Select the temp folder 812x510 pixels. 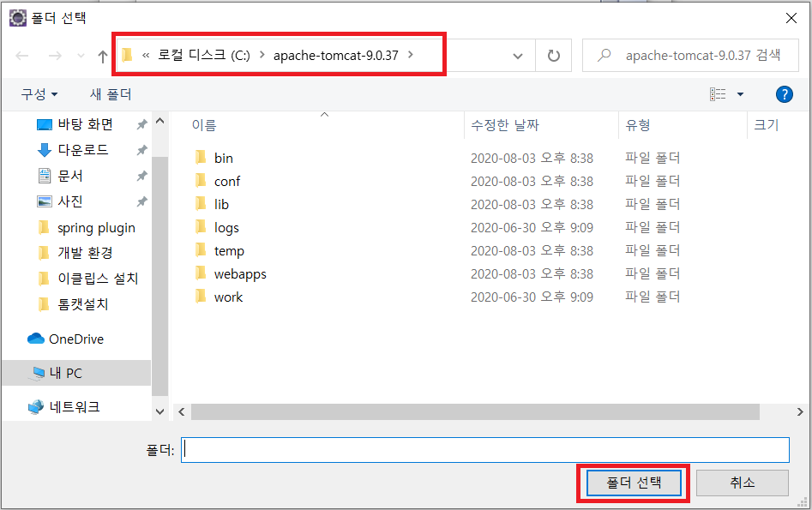coord(230,251)
